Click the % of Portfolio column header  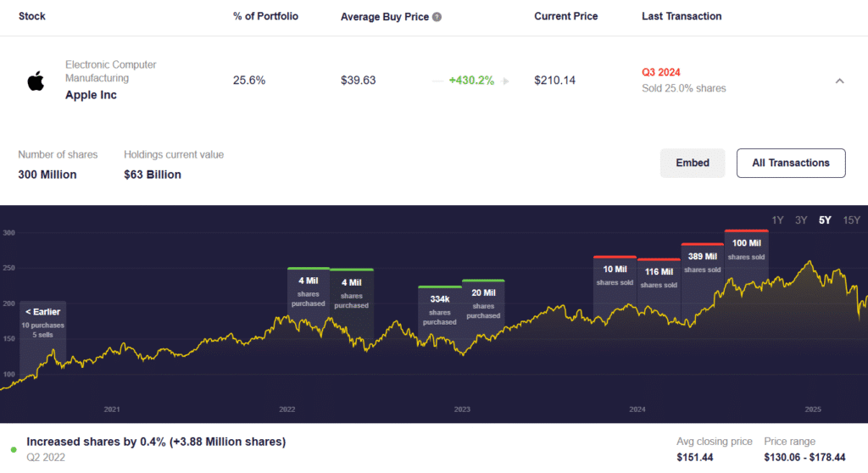[x=265, y=17]
